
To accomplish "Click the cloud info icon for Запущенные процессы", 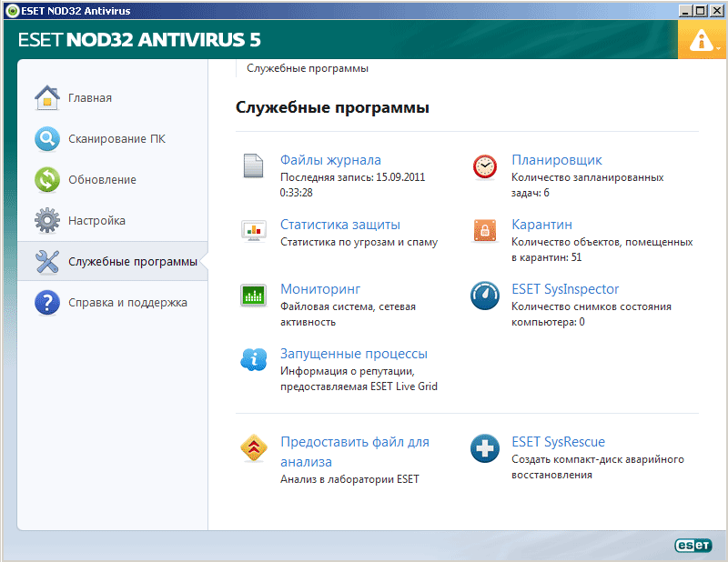I will pos(254,359).
